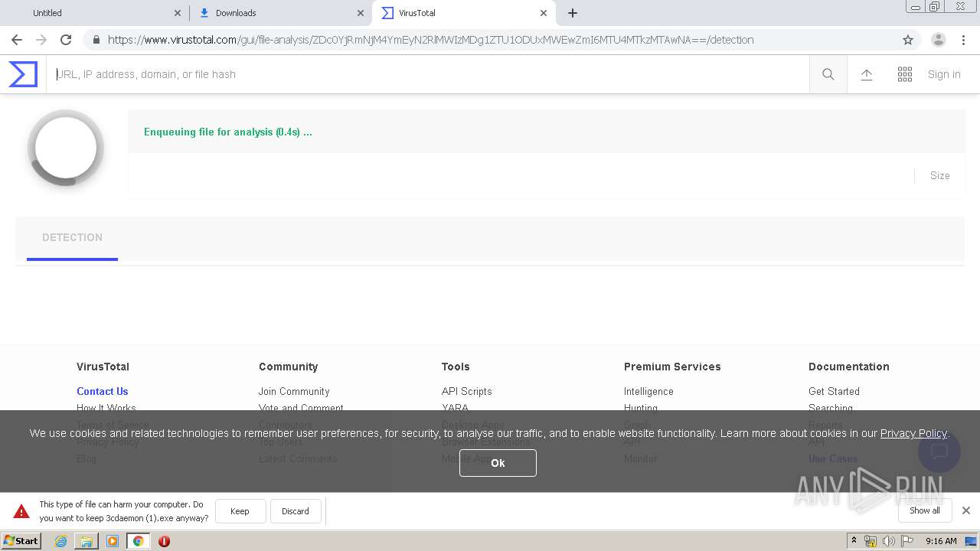The image size is (980, 551).
Task: Open the media player taskbar icon
Action: point(113,541)
